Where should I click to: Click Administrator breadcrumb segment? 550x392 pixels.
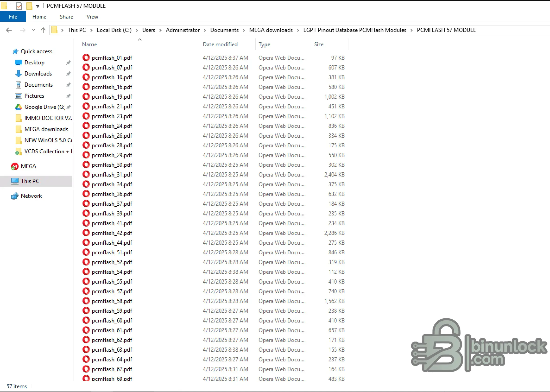(x=183, y=30)
